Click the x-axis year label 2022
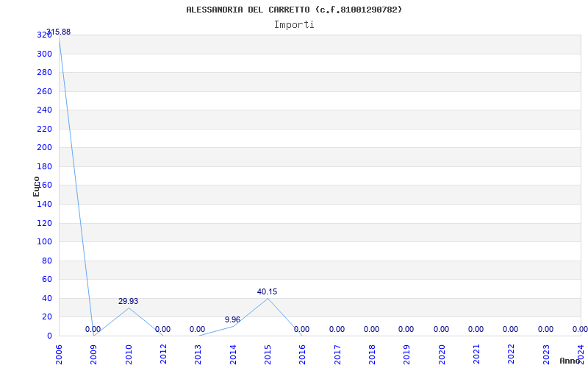Viewport: 588px width, 368px height. pyautogui.click(x=512, y=354)
